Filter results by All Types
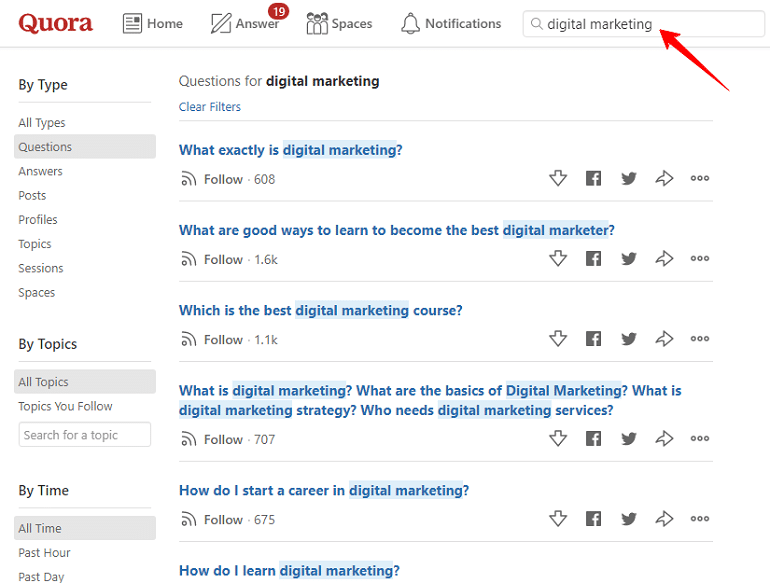 [42, 122]
